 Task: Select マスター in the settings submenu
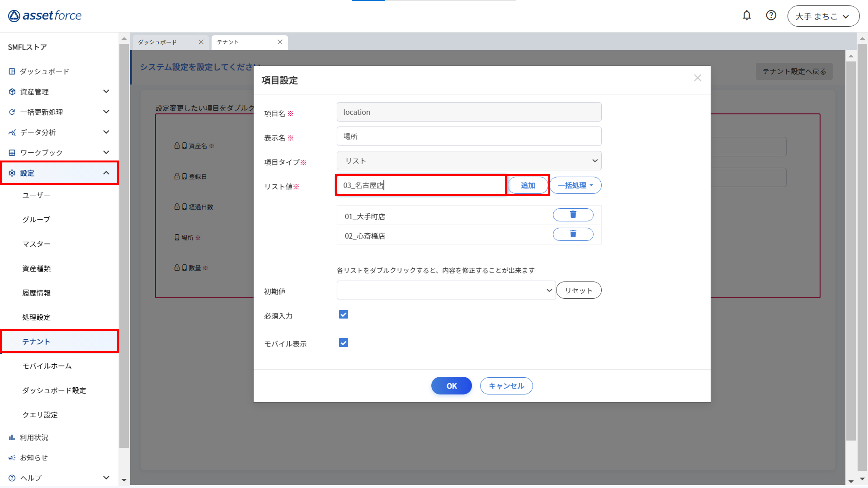point(36,244)
